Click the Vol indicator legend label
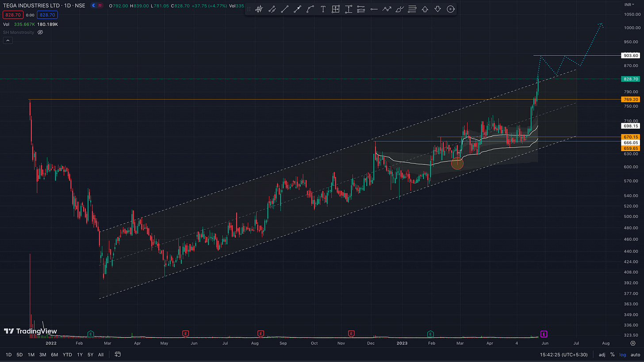 pos(7,24)
